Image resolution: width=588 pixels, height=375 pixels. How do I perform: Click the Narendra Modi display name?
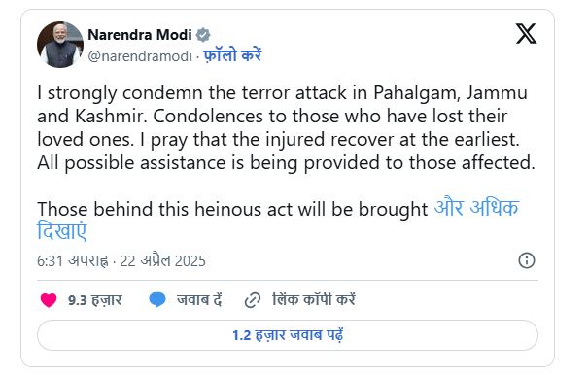click(x=140, y=35)
